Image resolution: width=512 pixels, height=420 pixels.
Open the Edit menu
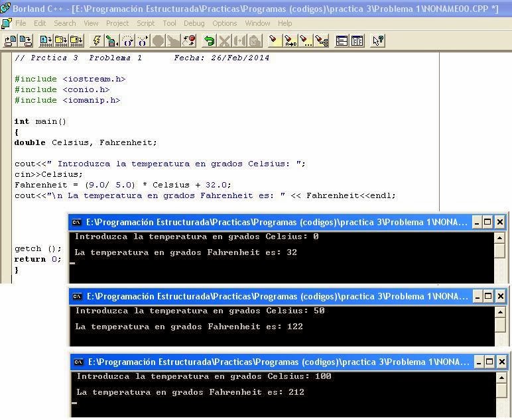point(40,23)
